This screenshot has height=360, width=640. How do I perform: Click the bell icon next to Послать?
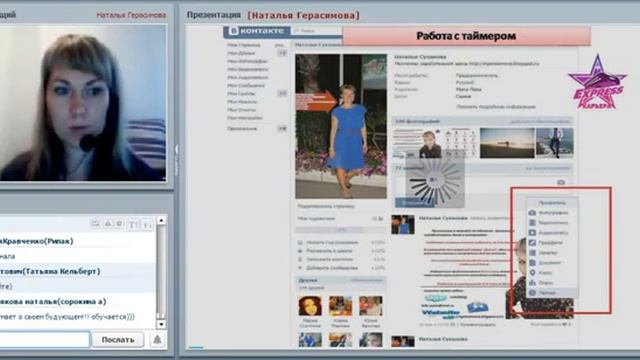(157, 340)
